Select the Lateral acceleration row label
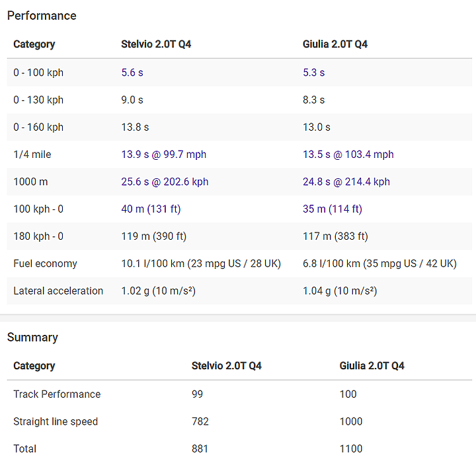The image size is (476, 465). [x=58, y=291]
